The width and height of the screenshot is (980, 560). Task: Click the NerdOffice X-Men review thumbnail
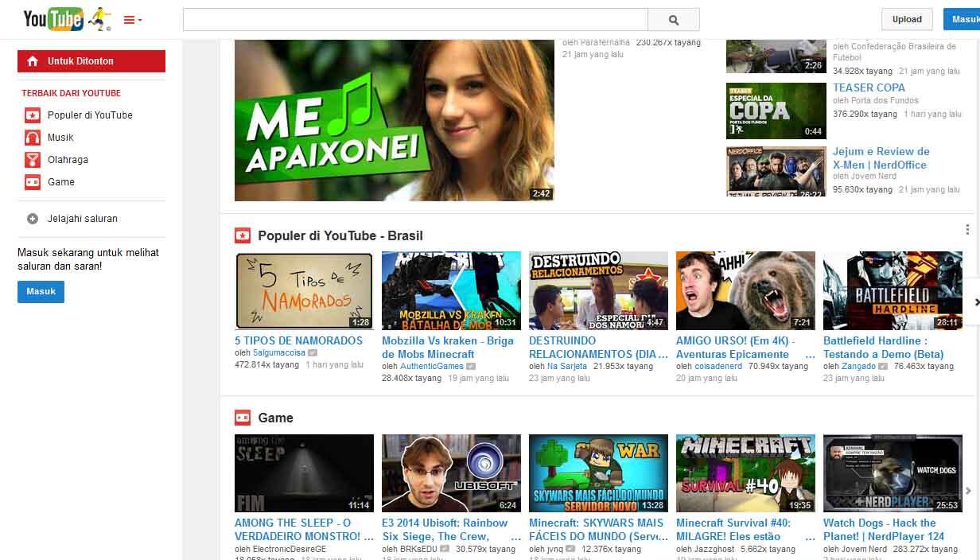(776, 171)
